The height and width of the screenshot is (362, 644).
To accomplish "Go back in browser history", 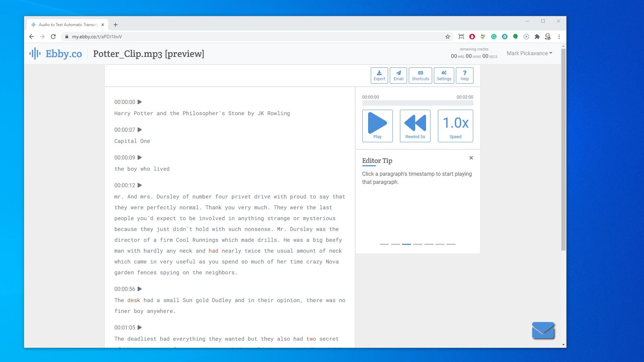I will coord(32,37).
